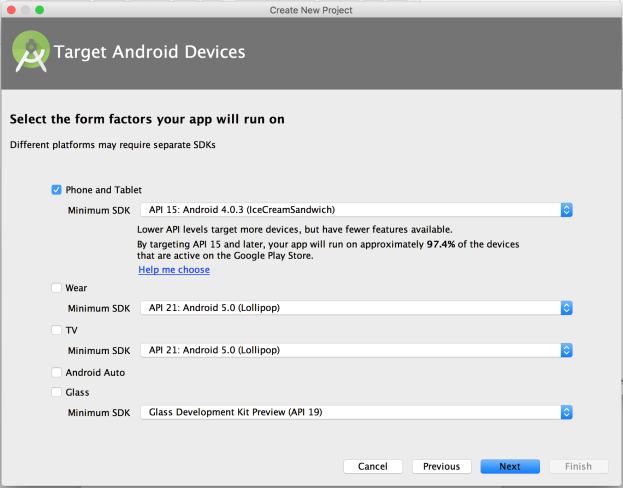Enable the Glass form factor checkbox

[56, 392]
